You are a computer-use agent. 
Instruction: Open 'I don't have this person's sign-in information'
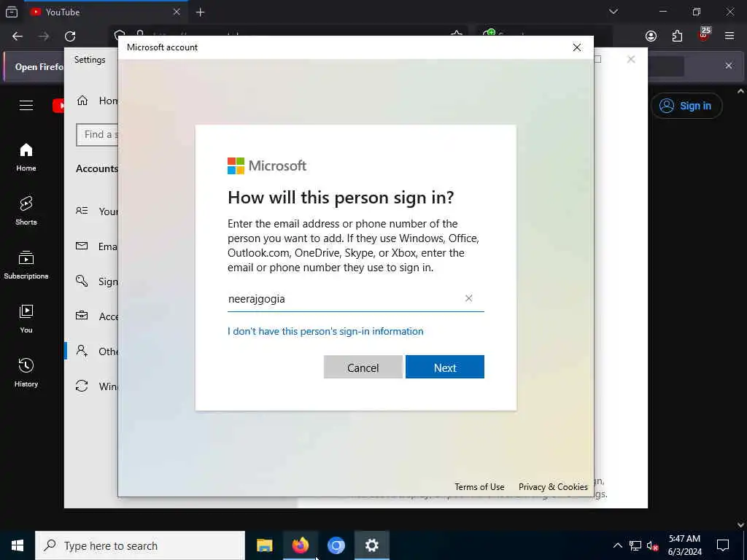325,332
